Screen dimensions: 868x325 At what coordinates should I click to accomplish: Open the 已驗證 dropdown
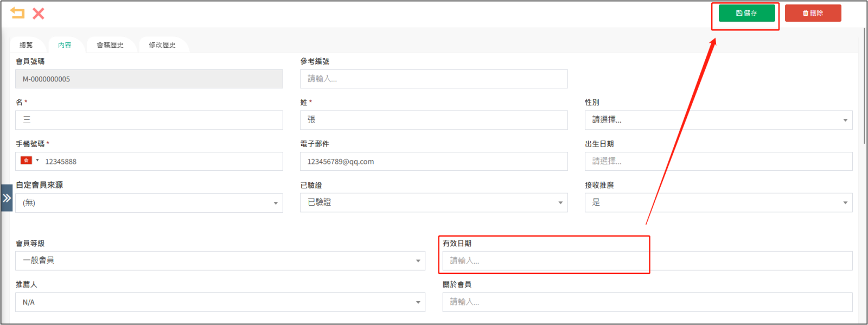433,202
